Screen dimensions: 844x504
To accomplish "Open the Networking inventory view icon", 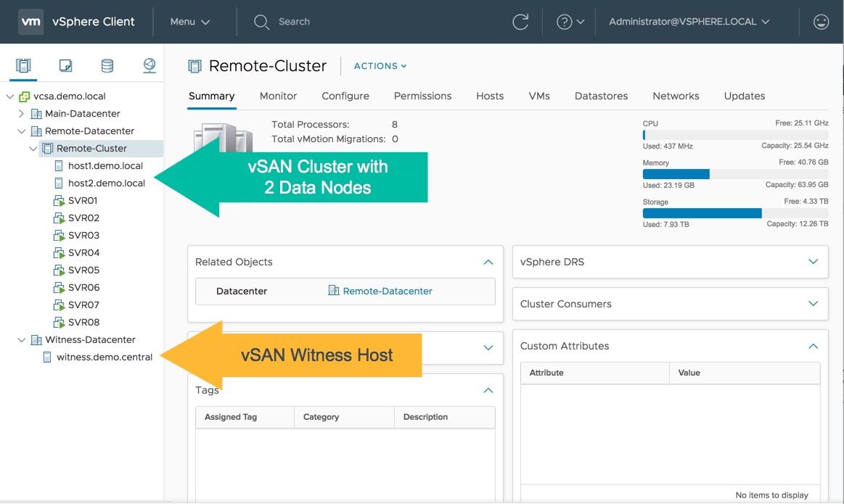I will (x=149, y=66).
